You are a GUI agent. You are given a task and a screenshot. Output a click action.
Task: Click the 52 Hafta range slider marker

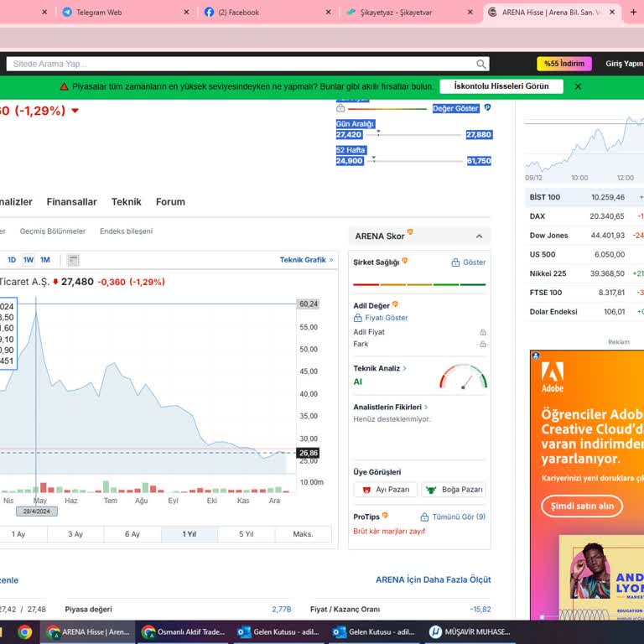[373, 158]
